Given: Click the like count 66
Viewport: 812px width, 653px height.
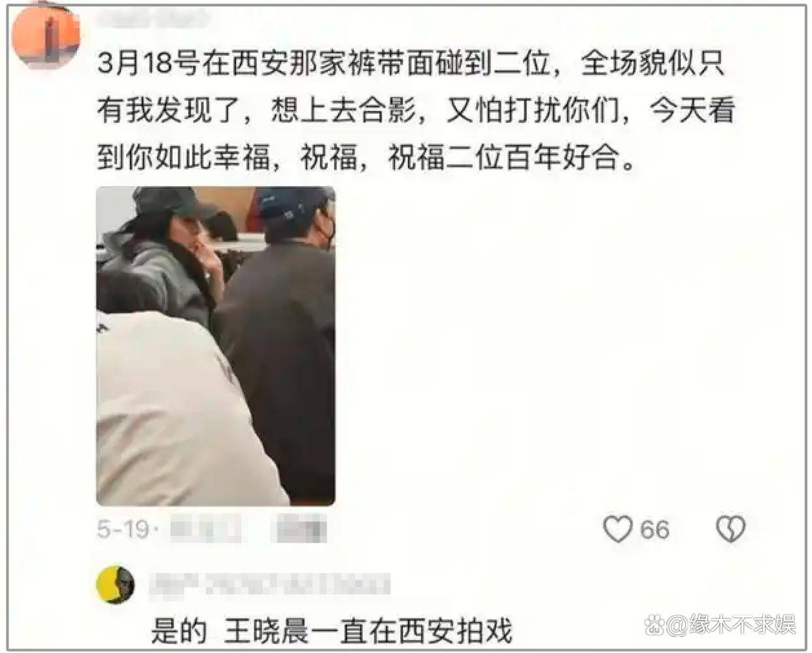Looking at the screenshot, I should pos(655,529).
